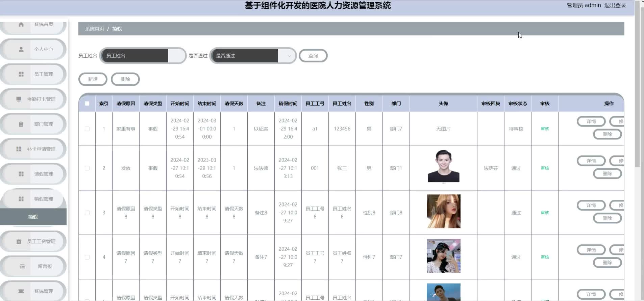Click the 员工姓名 search input field

pyautogui.click(x=143, y=56)
